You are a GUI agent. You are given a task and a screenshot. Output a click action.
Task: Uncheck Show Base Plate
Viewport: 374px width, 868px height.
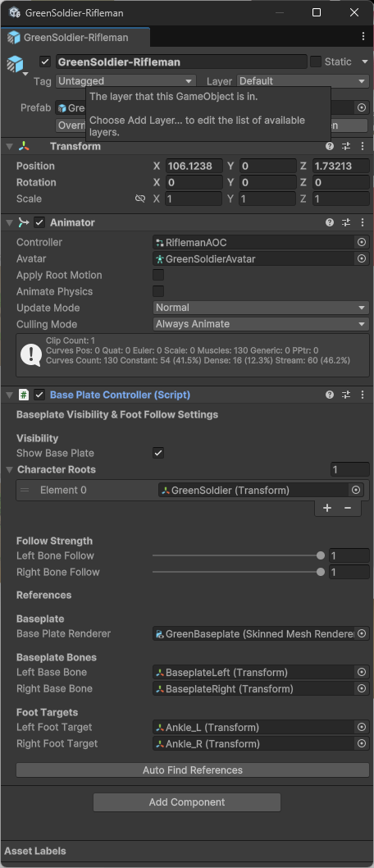[x=158, y=453]
